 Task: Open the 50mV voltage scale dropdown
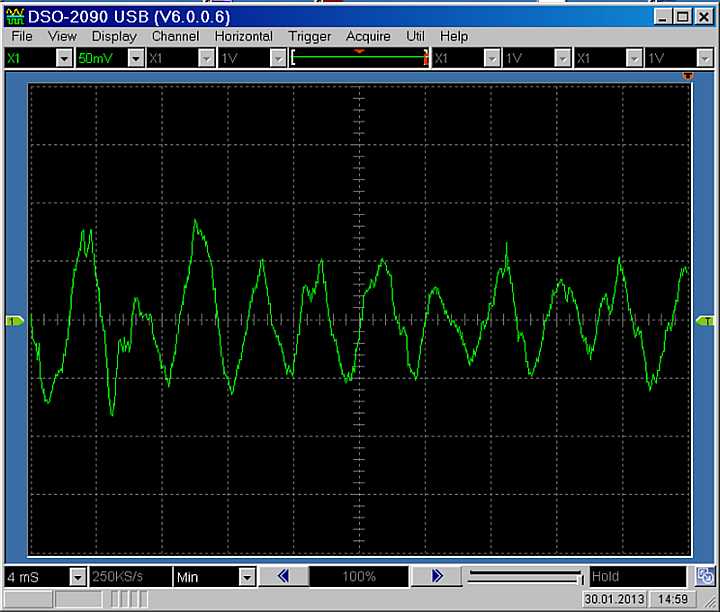pos(138,59)
